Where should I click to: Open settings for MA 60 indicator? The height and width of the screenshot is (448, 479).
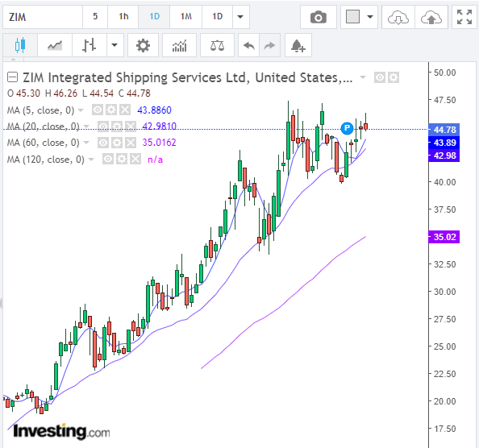[117, 142]
